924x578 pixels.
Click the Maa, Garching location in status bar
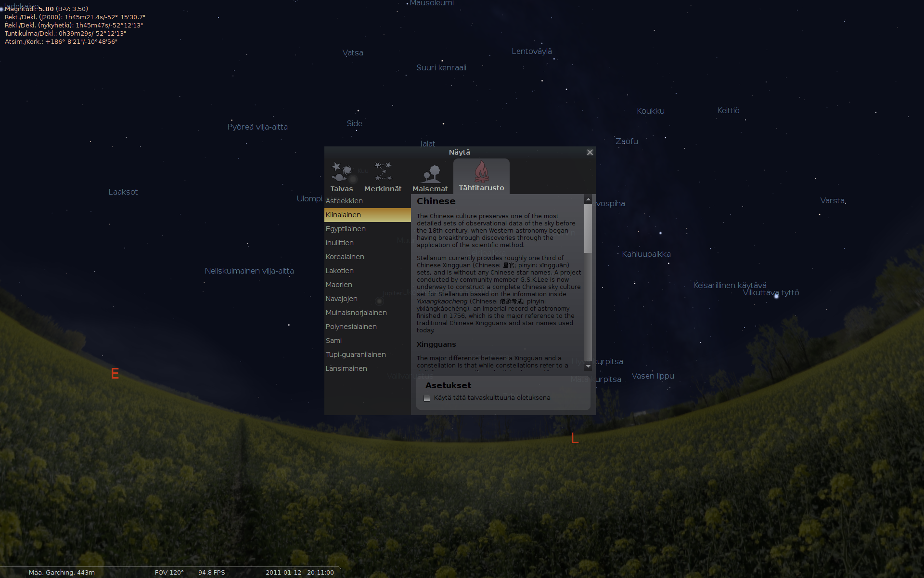62,573
